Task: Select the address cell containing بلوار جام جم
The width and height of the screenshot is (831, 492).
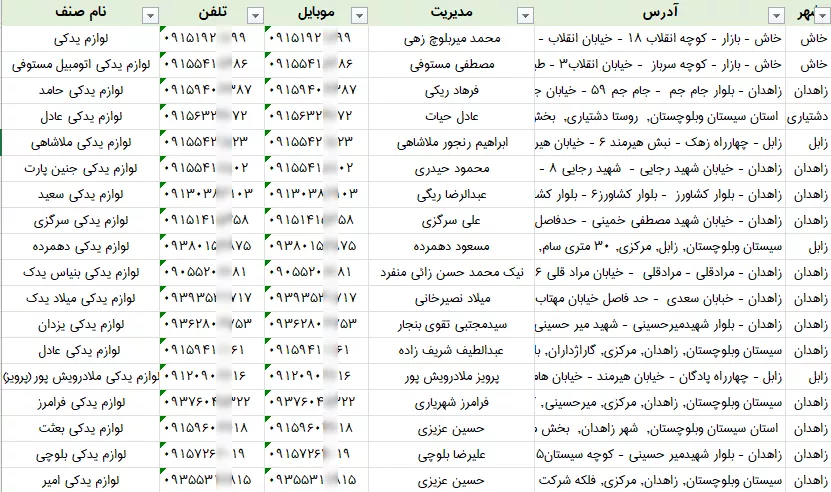Action: point(660,91)
